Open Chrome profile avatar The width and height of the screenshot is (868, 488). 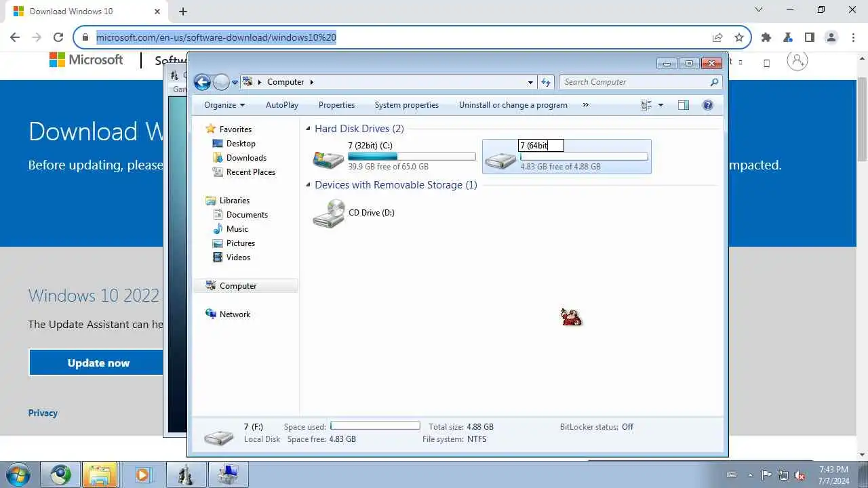click(x=831, y=37)
